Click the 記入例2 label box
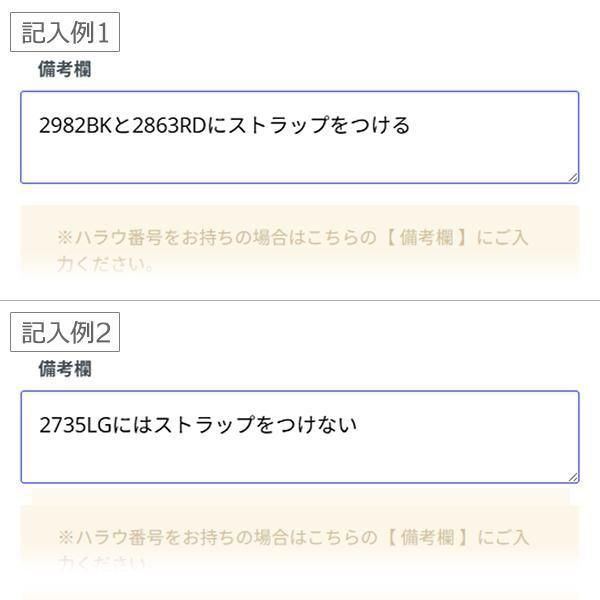600x600 pixels. 65,333
